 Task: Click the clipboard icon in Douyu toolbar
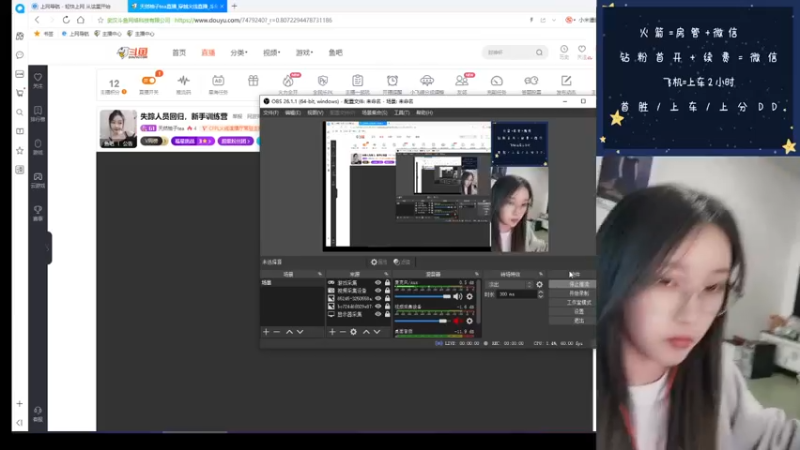pos(358,81)
